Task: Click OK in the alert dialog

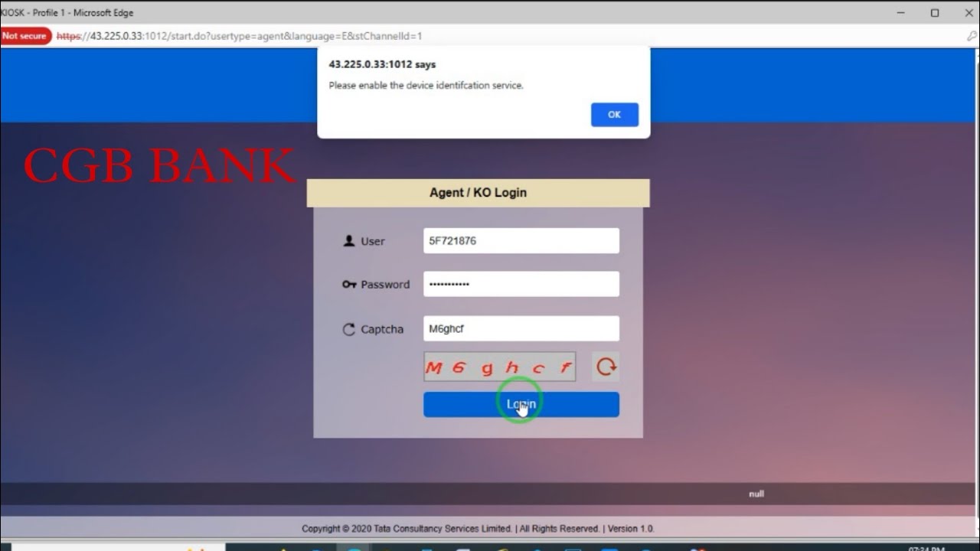Action: coord(614,114)
